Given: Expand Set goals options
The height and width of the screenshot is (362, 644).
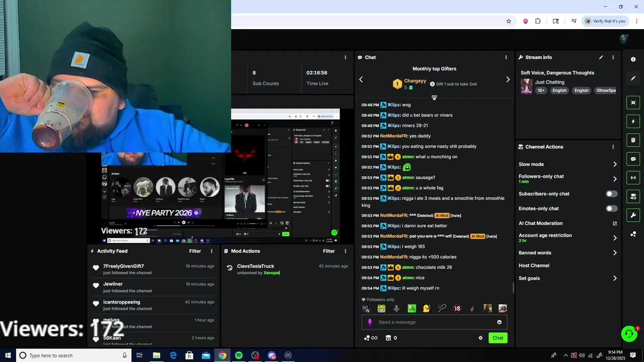Looking at the screenshot, I should [614, 278].
